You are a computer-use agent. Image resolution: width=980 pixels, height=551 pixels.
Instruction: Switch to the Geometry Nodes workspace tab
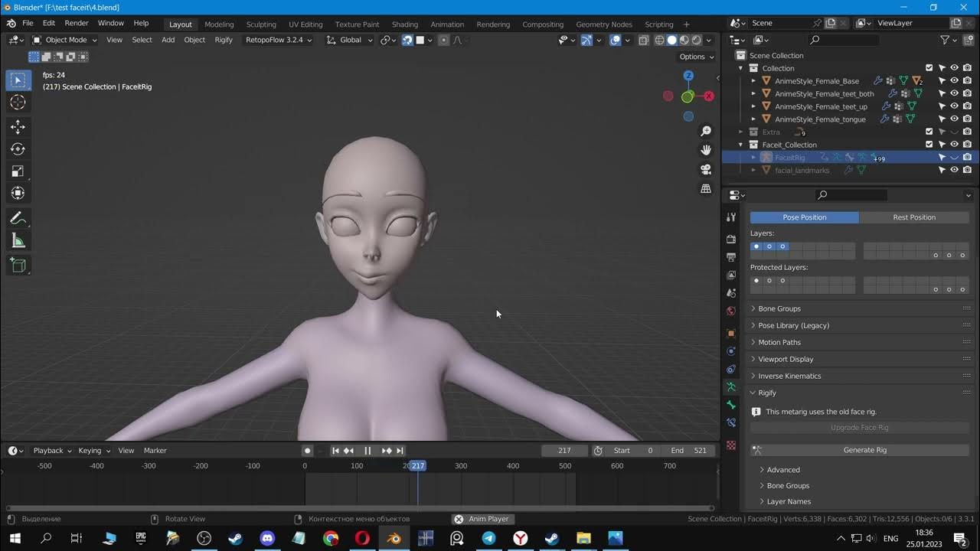click(604, 24)
